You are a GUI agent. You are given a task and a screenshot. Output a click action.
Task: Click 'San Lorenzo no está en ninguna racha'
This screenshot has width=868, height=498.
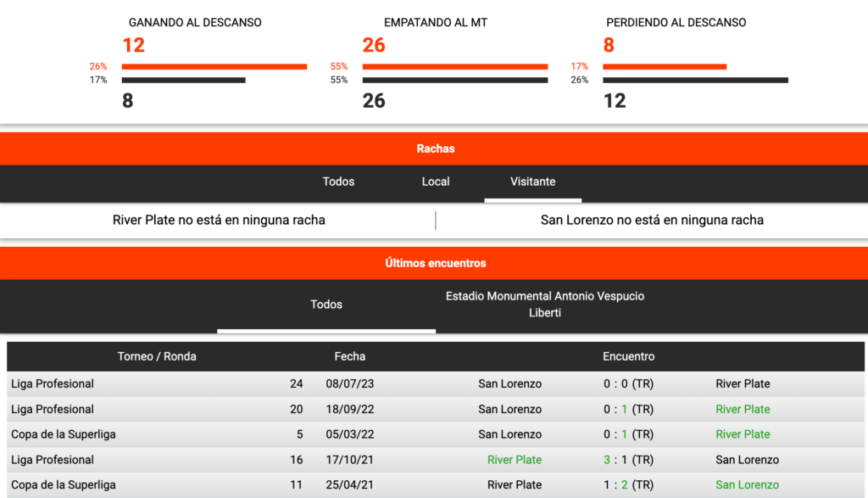652,220
